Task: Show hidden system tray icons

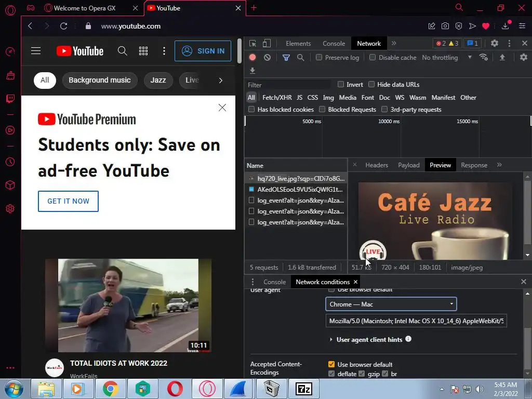Action: coord(442,389)
